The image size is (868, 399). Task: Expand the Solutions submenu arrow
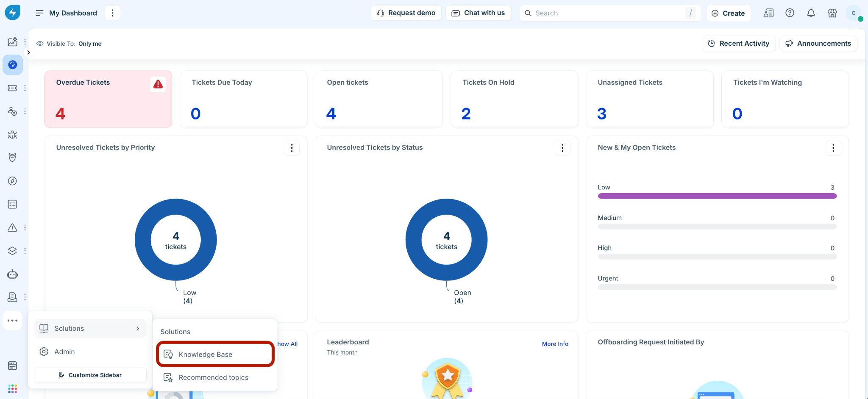tap(138, 328)
